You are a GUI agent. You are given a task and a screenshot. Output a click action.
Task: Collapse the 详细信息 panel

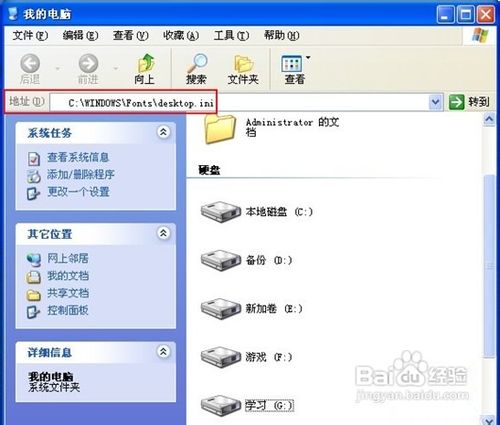pos(163,352)
